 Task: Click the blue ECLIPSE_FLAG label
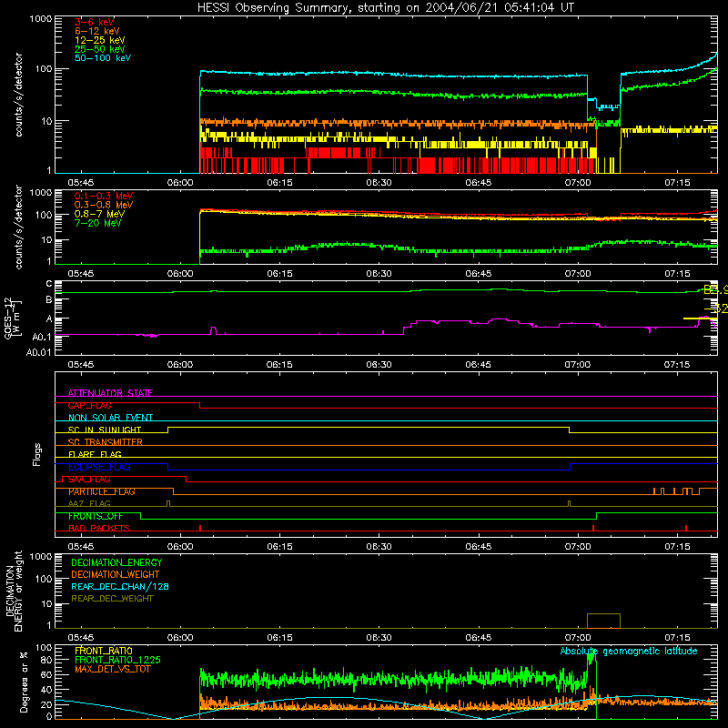(x=99, y=467)
